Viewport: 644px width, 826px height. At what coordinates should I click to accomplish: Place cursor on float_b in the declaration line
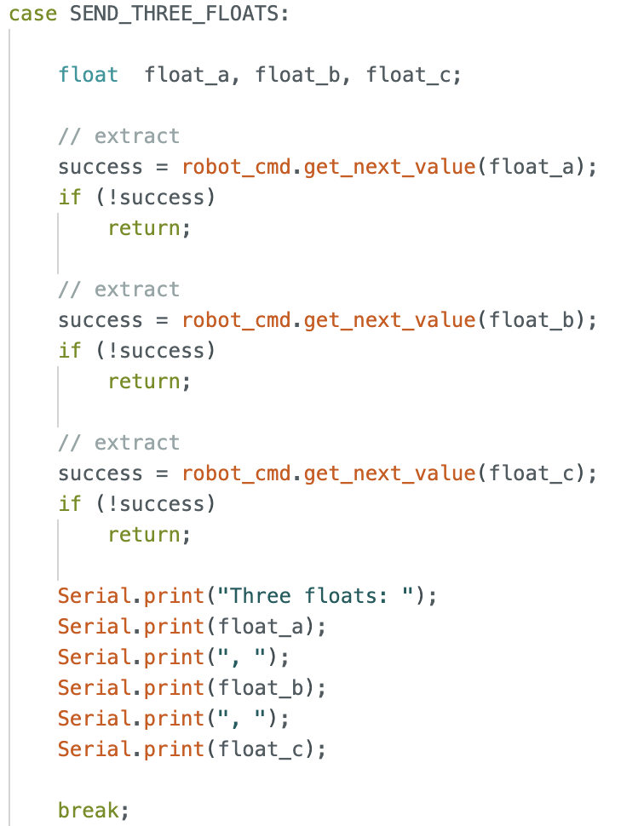point(297,75)
